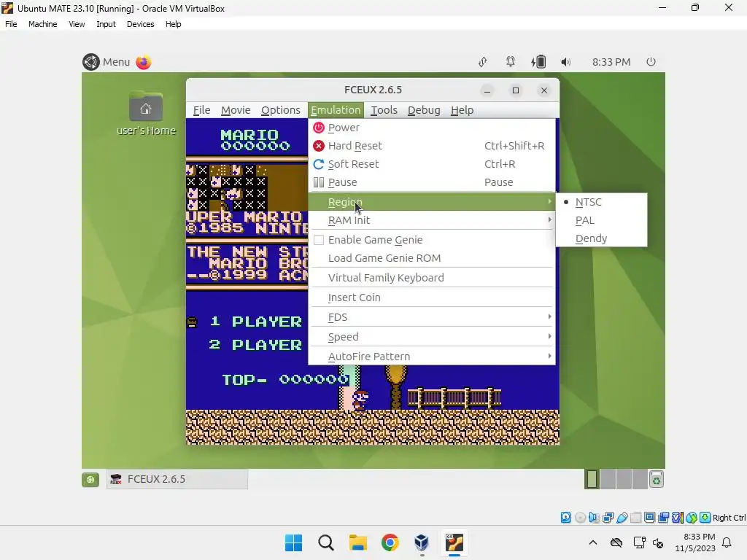Screen dimensions: 747x560
Task: Close the open Emulation menu tab
Action: click(336, 110)
